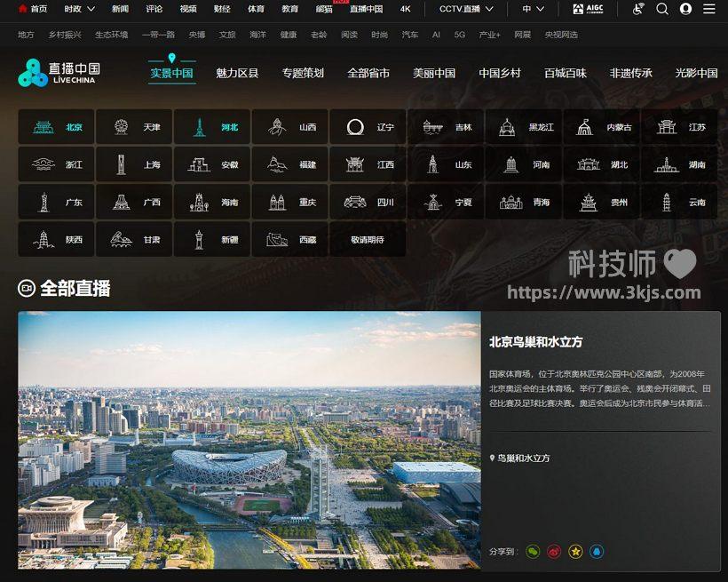Image resolution: width=728 pixels, height=582 pixels.
Task: Switch to the 实景中国 tab
Action: 171,73
